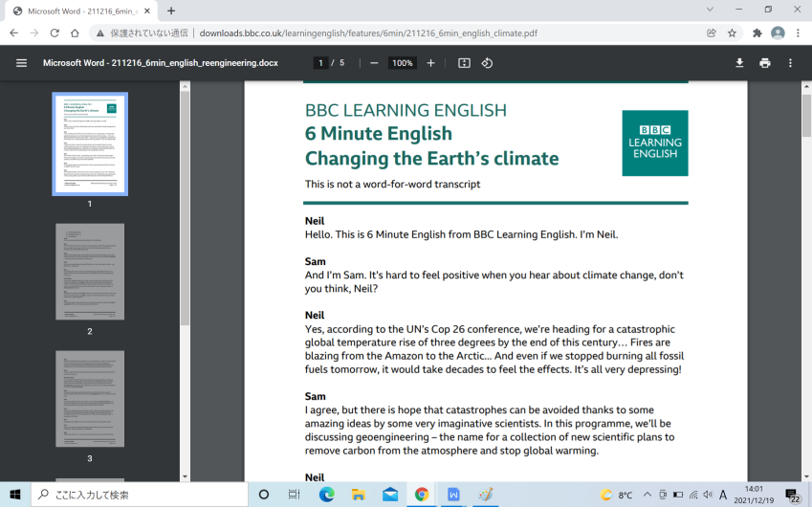
Task: Reload the current page
Action: tap(55, 33)
